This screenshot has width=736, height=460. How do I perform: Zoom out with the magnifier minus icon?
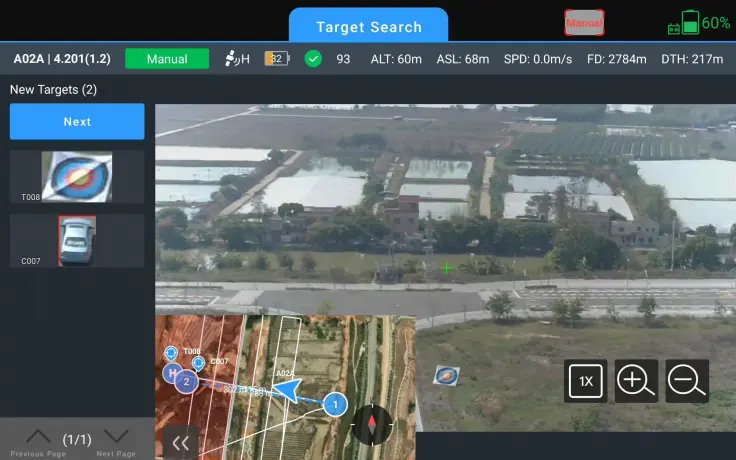click(x=687, y=381)
